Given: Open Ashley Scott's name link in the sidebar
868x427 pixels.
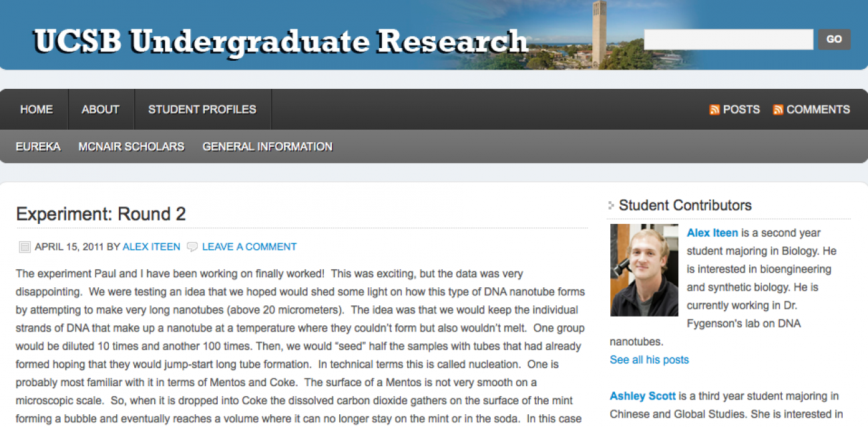Looking at the screenshot, I should pos(642,396).
